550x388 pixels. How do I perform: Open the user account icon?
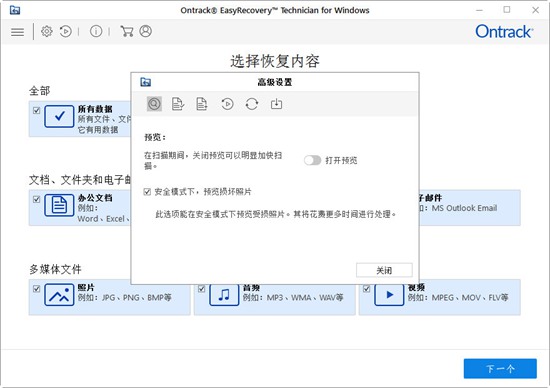146,31
